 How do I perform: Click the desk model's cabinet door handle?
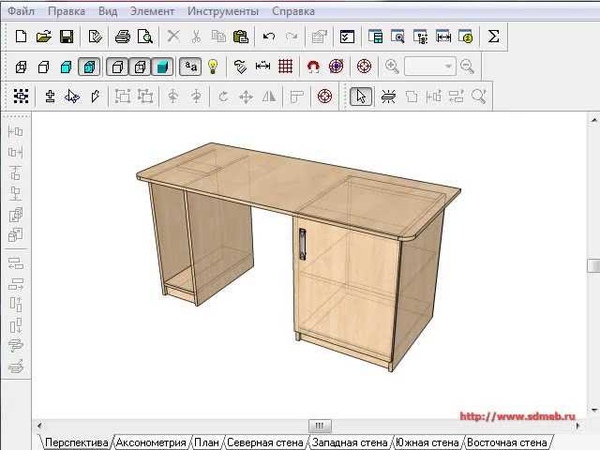tap(302, 244)
